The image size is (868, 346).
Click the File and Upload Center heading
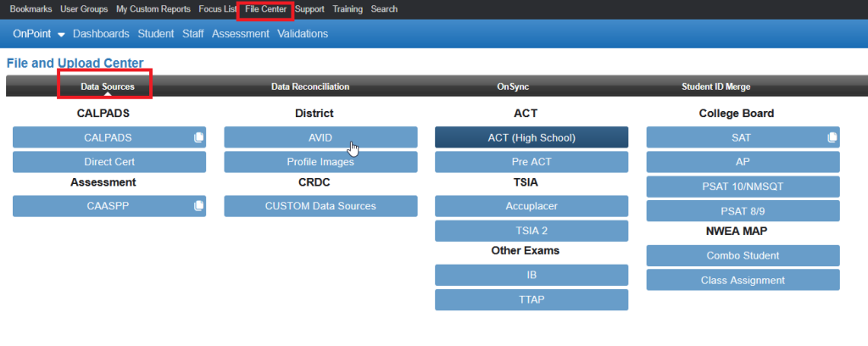click(x=75, y=63)
